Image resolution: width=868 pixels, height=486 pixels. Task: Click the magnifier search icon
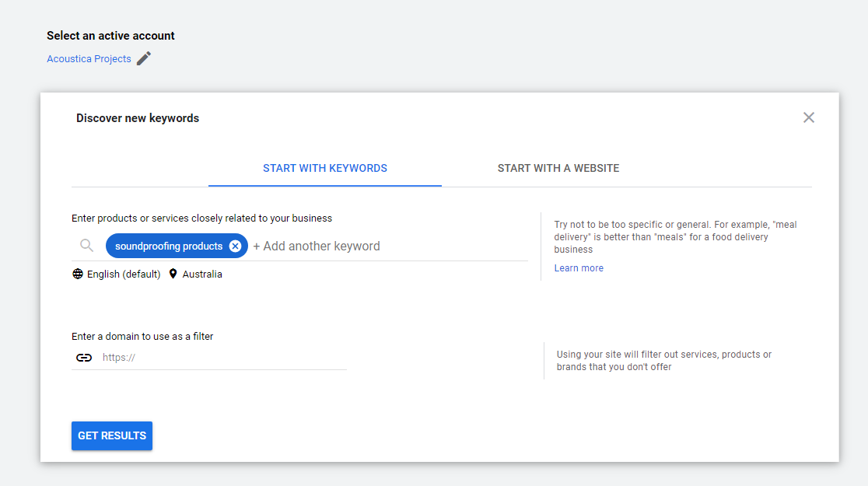tap(87, 246)
